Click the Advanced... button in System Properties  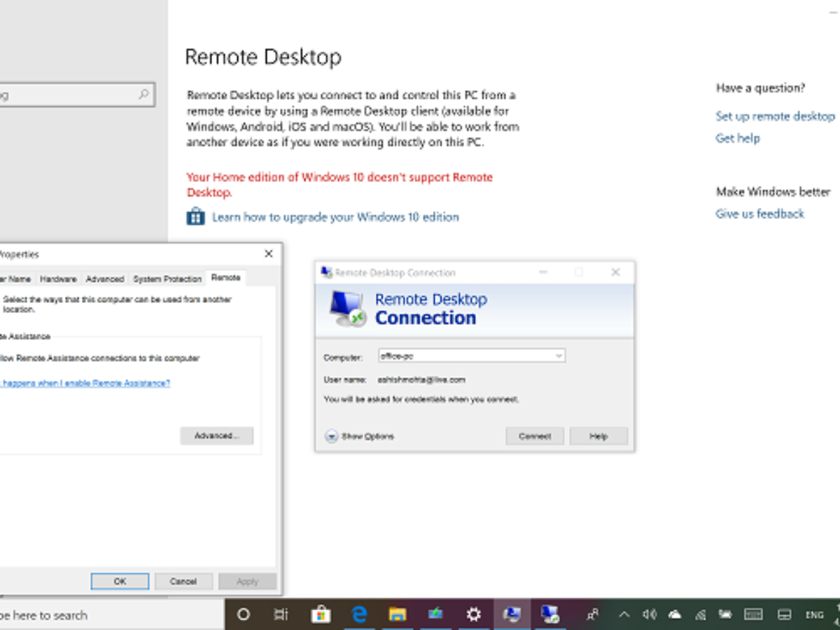click(x=216, y=435)
